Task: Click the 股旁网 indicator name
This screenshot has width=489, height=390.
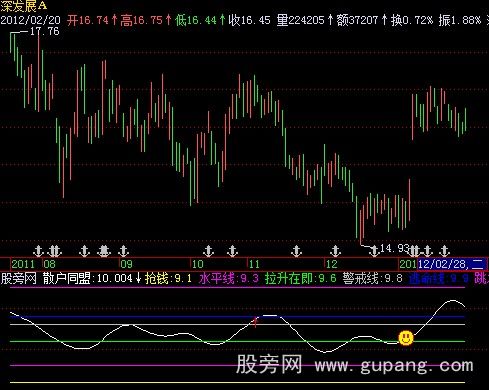Action: [x=18, y=278]
